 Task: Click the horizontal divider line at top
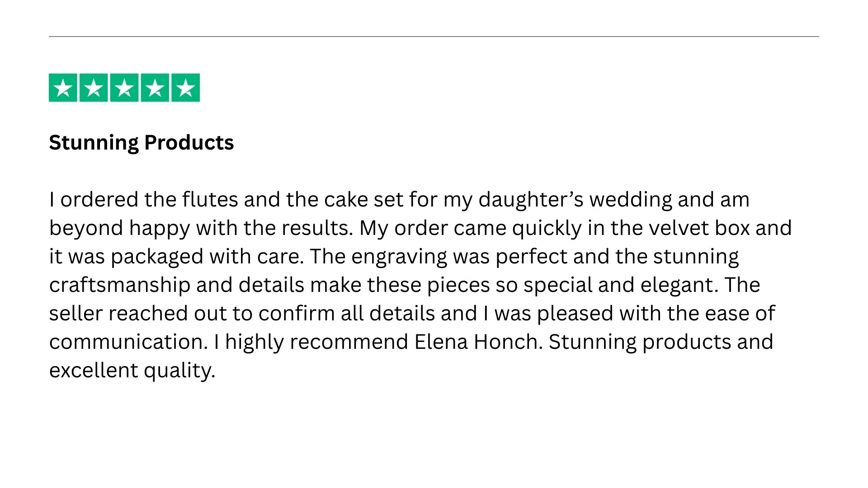point(434,37)
